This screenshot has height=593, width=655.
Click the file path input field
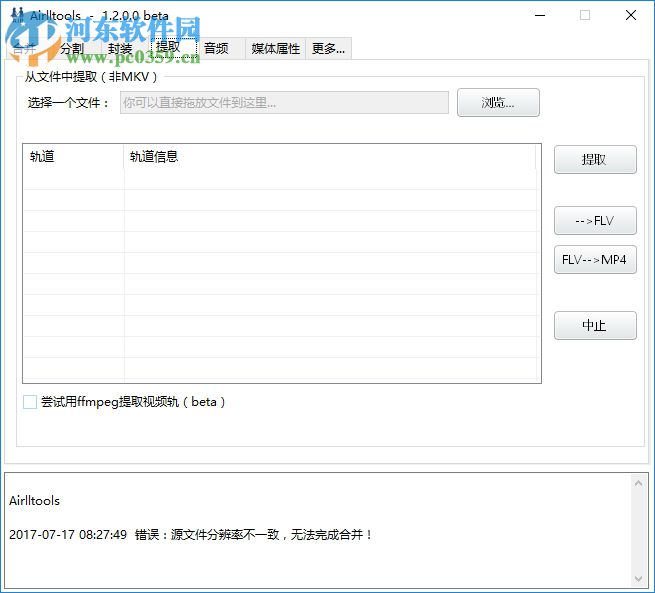click(x=284, y=102)
